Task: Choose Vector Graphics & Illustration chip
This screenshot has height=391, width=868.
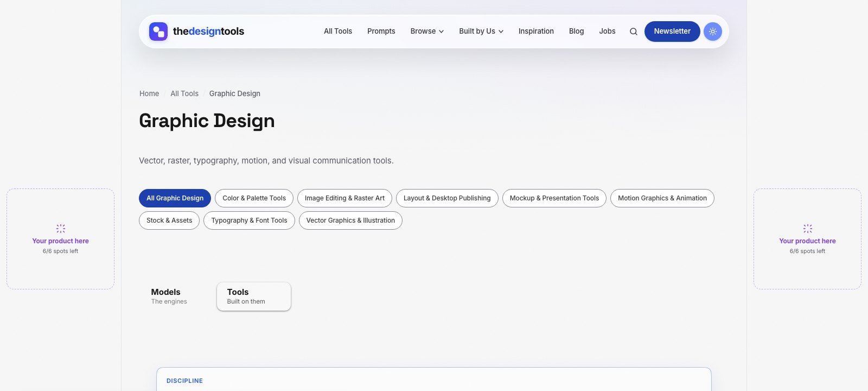Action: [x=350, y=220]
